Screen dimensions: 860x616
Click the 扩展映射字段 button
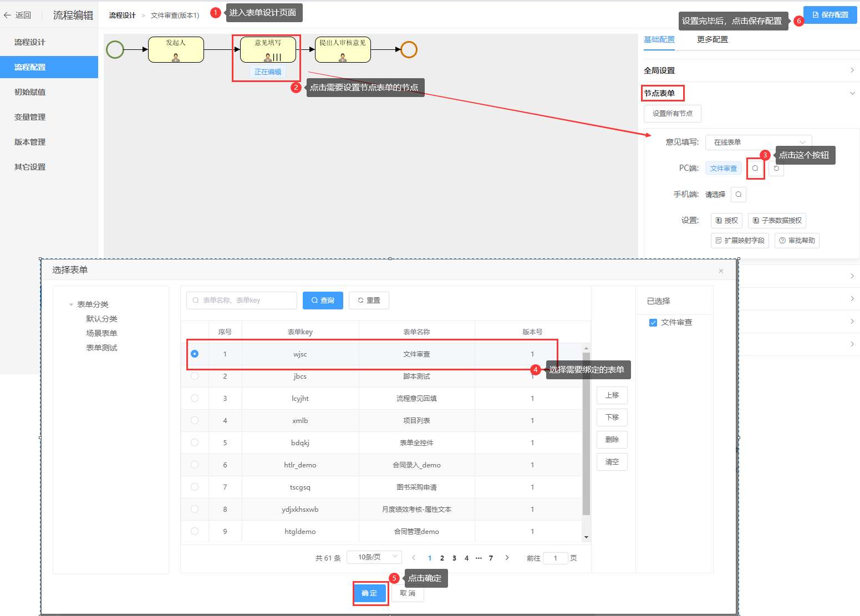click(740, 241)
